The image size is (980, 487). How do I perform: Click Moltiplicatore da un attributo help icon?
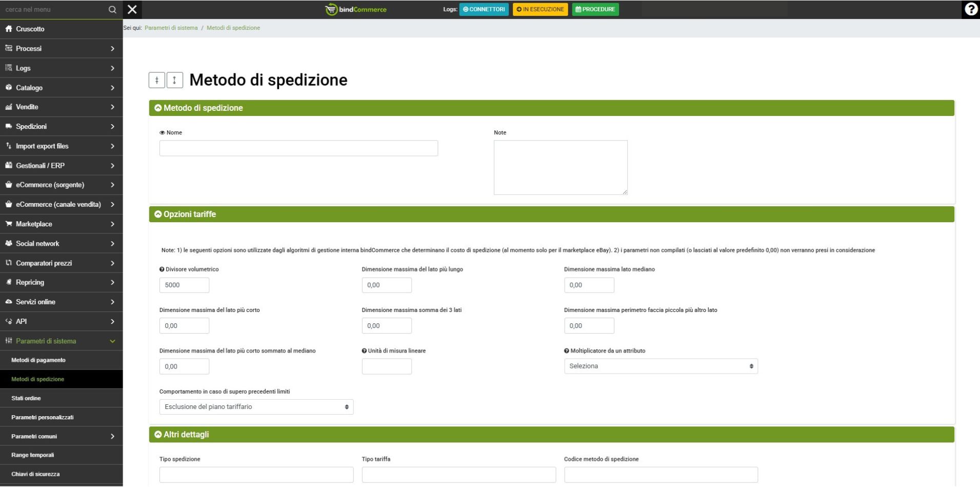coord(567,351)
